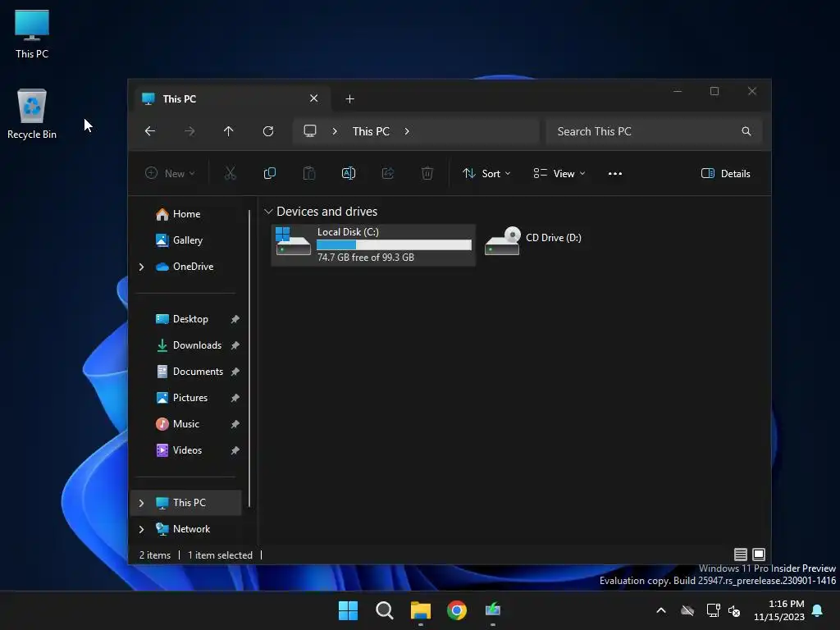Click This PC breadcrumb in address bar
Viewport: 840px width, 630px height.
pyautogui.click(x=371, y=131)
